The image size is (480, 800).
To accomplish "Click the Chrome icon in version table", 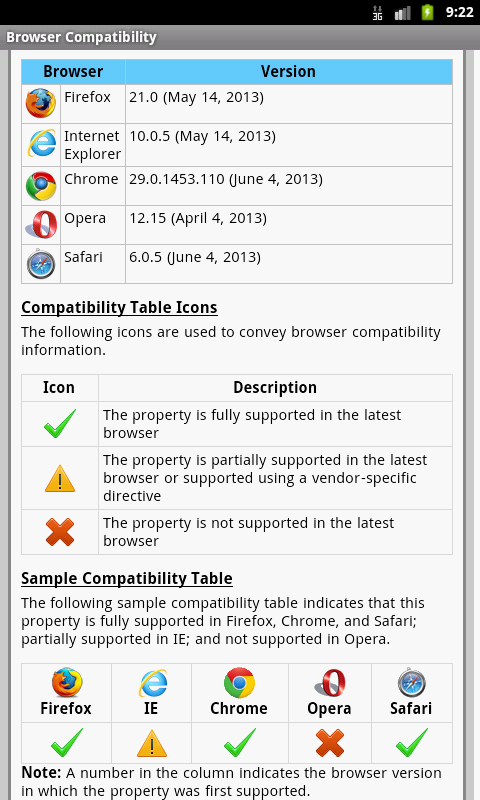I will (41, 186).
